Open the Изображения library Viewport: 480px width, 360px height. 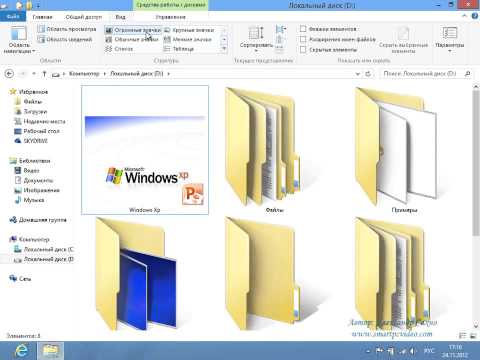tap(41, 190)
